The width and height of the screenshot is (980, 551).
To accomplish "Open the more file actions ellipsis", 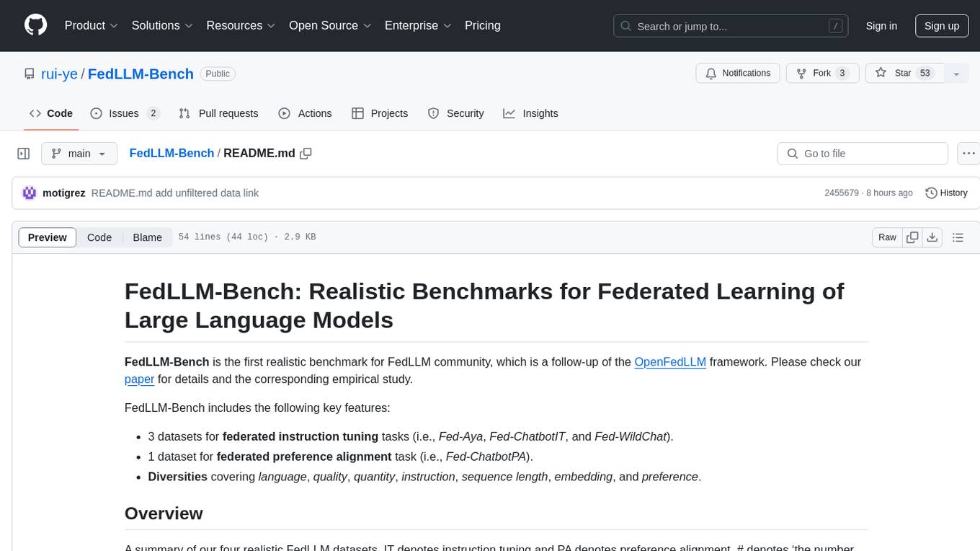I will pos(968,154).
